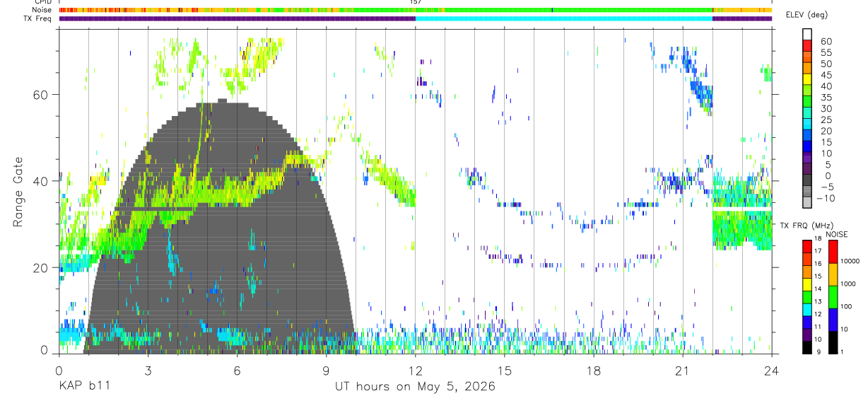Select the cyan segment of the TX FRQ bar

point(807,310)
